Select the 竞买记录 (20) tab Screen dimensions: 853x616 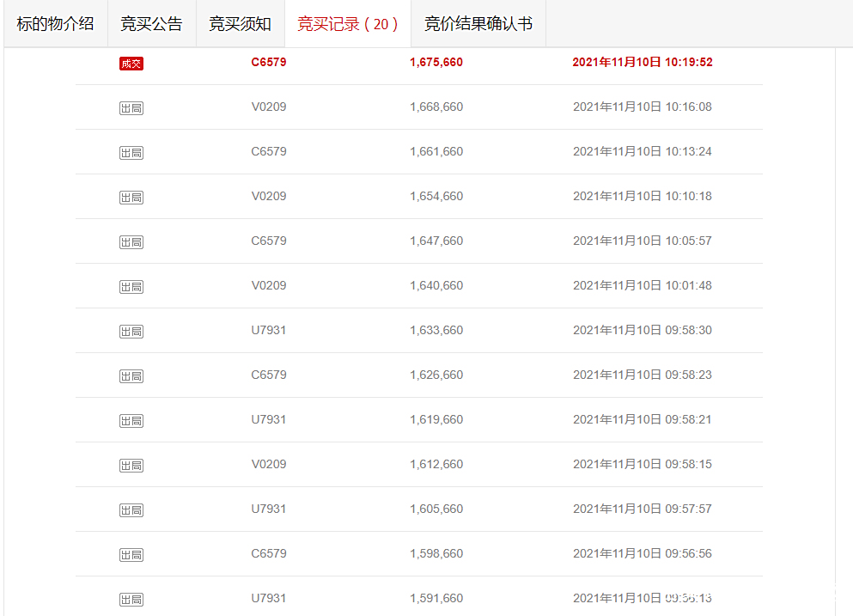348,24
